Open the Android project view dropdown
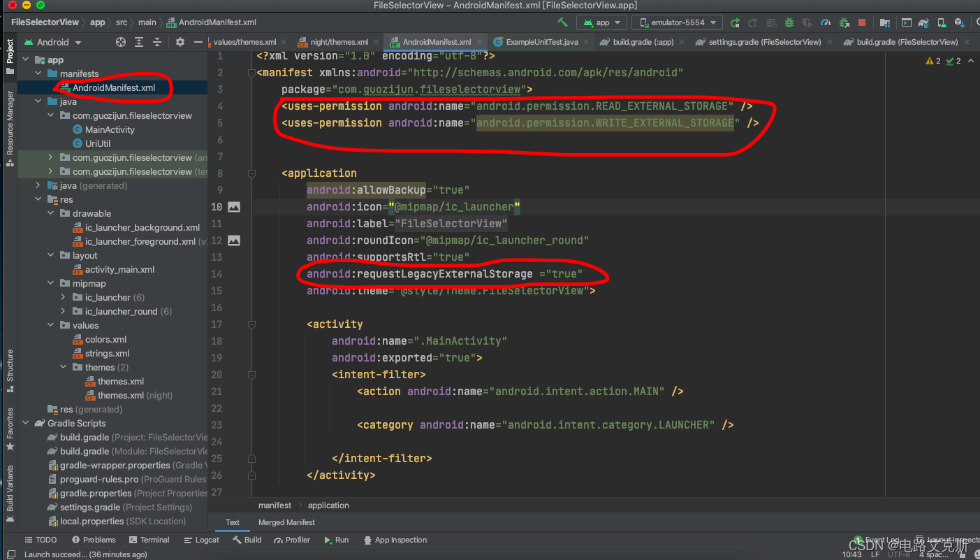Image resolution: width=980 pixels, height=560 pixels. coord(53,42)
